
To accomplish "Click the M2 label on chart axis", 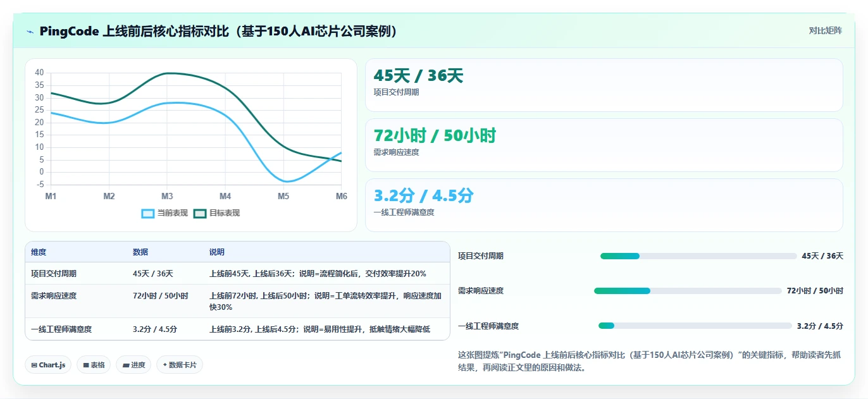I will click(109, 197).
